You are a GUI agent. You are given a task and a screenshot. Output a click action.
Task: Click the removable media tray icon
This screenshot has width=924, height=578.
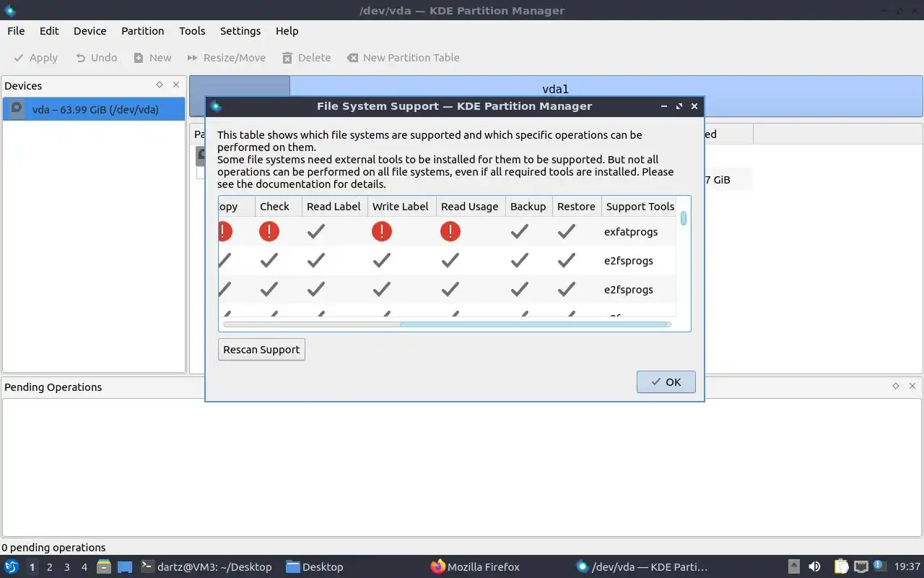(793, 566)
